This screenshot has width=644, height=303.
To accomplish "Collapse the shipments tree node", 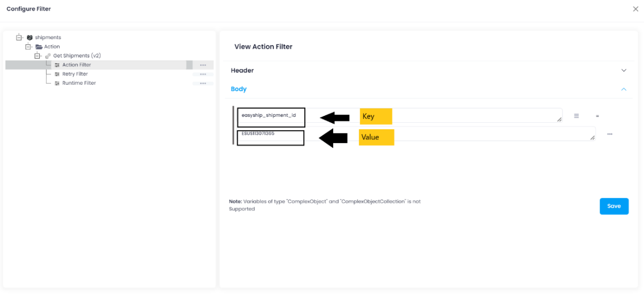I will [x=18, y=38].
